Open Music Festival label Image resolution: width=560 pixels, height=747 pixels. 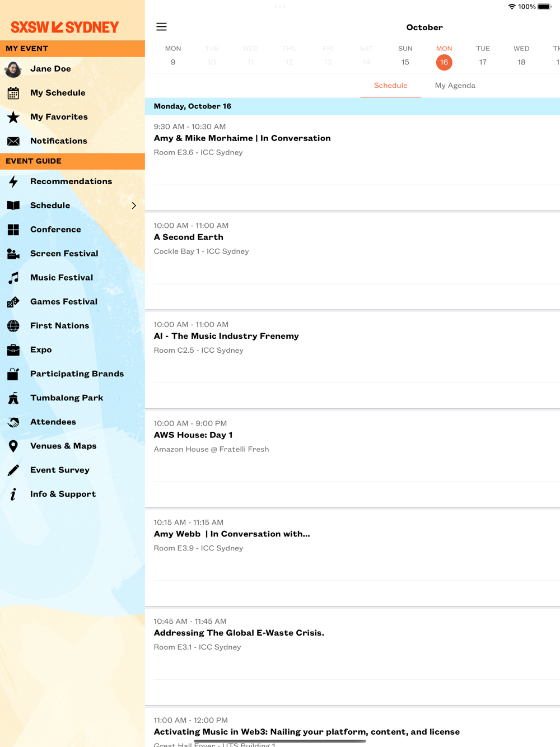(x=62, y=278)
